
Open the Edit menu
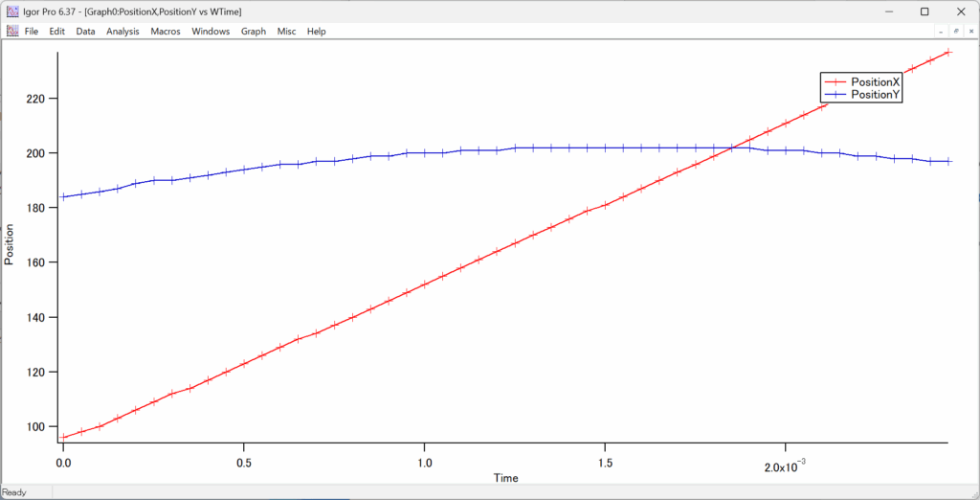point(57,31)
